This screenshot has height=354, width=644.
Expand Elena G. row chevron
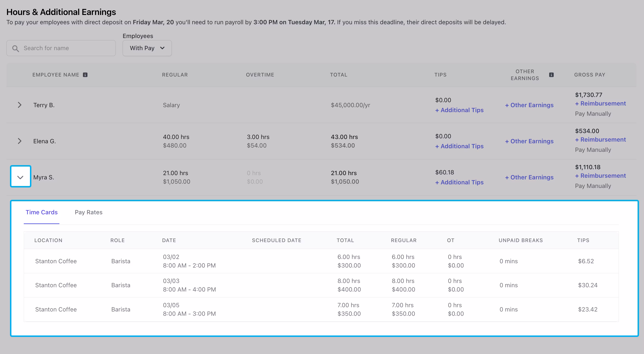pos(19,141)
